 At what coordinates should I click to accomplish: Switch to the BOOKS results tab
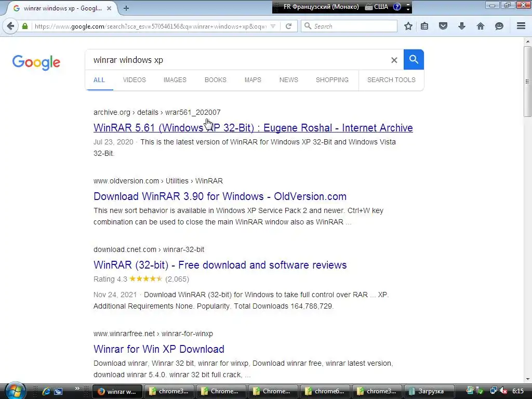[x=216, y=80]
